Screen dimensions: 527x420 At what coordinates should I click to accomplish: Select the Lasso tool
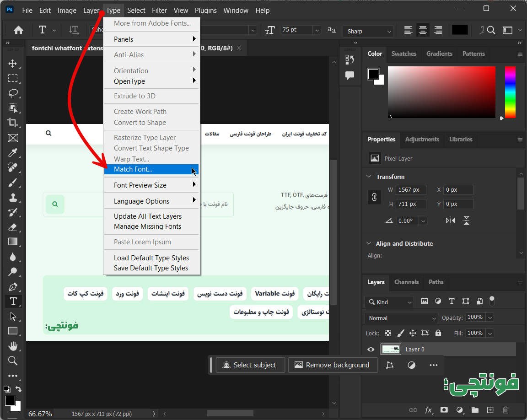(13, 93)
